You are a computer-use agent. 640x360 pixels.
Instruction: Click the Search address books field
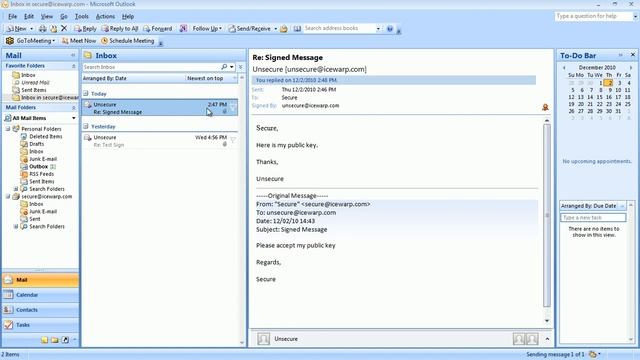pos(339,28)
